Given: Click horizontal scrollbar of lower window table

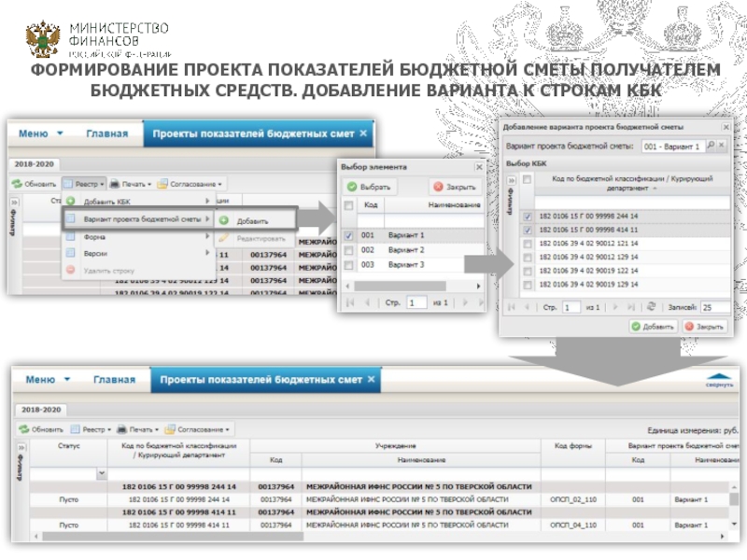Looking at the screenshot, I should 173,537.
